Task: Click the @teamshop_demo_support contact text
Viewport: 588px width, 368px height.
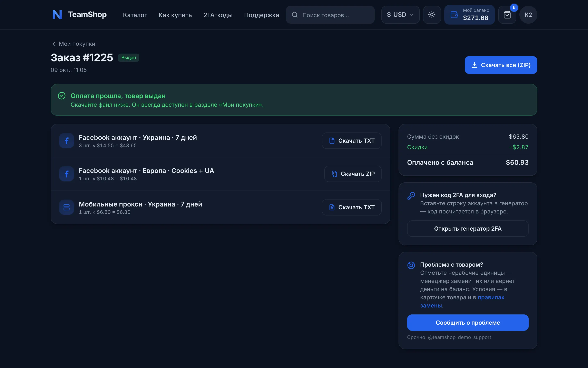Action: click(459, 337)
